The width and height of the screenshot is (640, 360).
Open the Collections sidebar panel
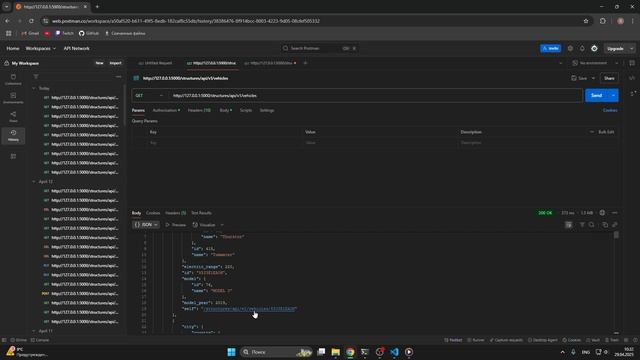[x=13, y=79]
